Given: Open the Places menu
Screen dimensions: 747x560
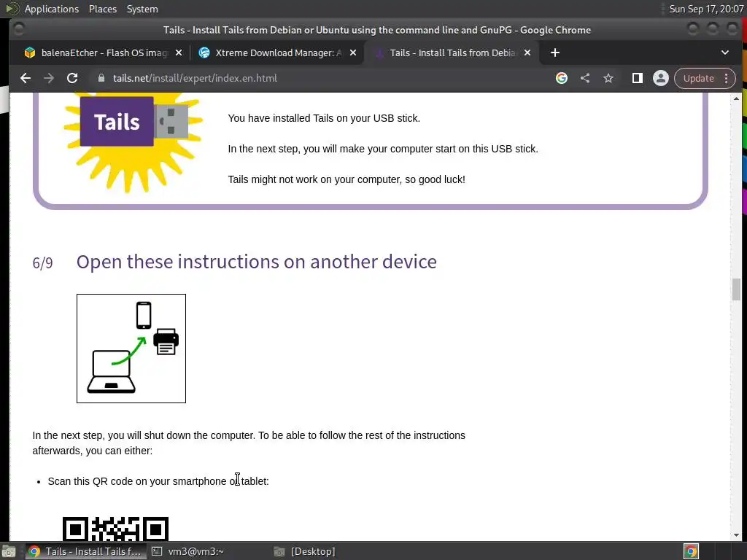Looking at the screenshot, I should coord(103,9).
